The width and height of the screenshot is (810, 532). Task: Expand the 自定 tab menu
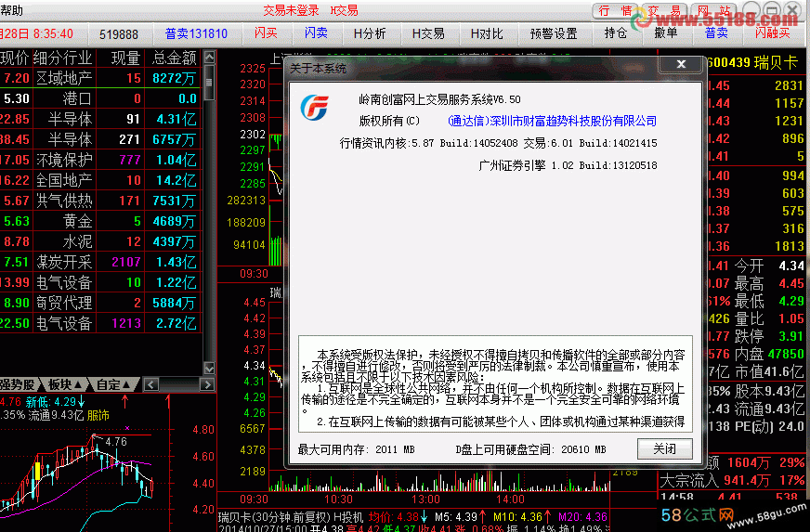[x=113, y=384]
